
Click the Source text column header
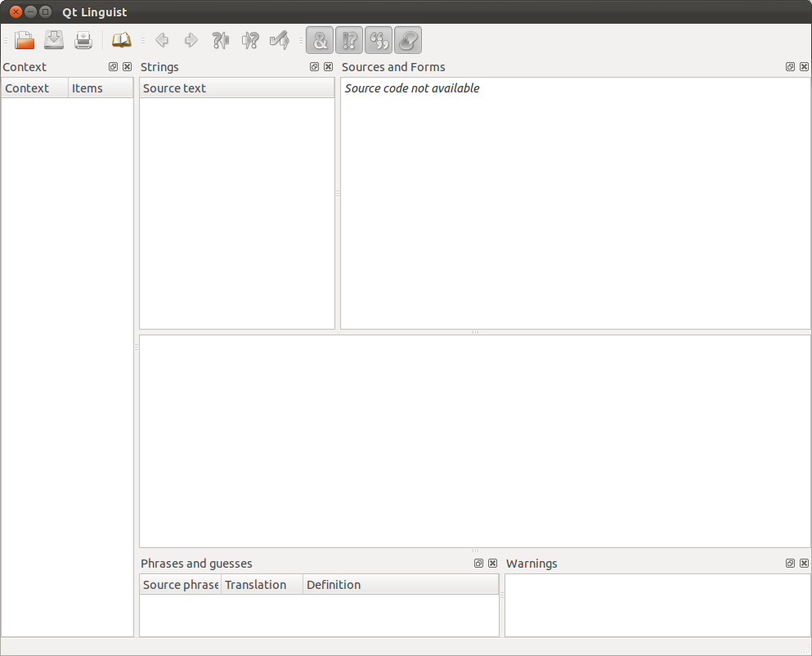[237, 88]
